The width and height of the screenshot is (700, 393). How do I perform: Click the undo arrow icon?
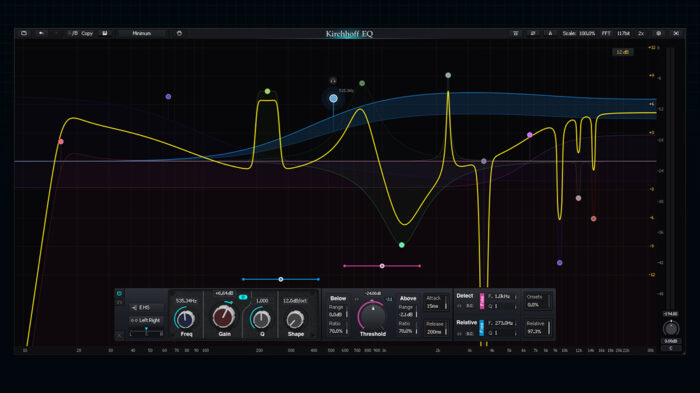coord(41,33)
